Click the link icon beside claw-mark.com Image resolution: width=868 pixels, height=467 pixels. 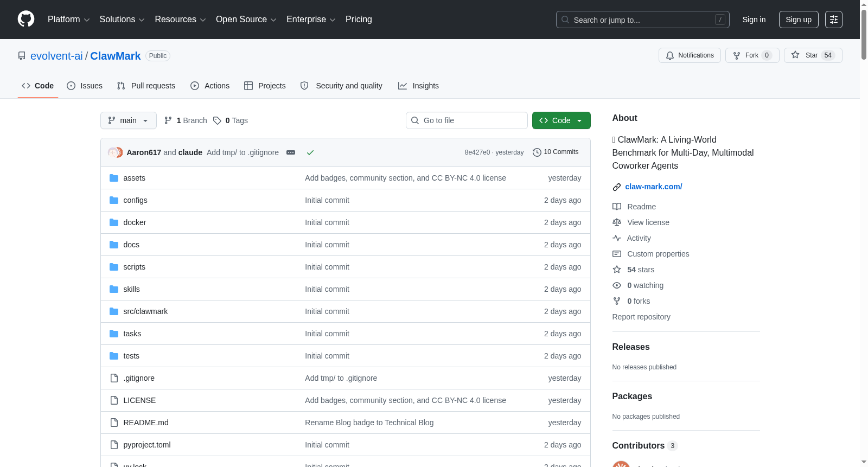click(x=617, y=187)
